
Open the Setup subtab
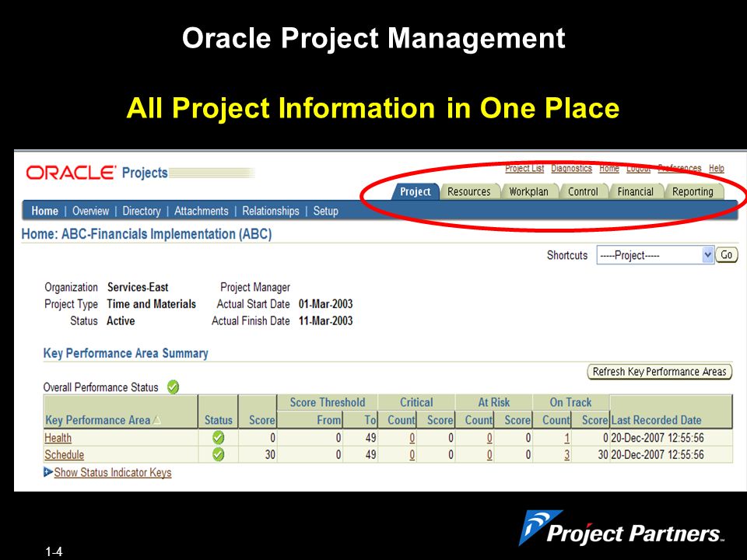[326, 211]
